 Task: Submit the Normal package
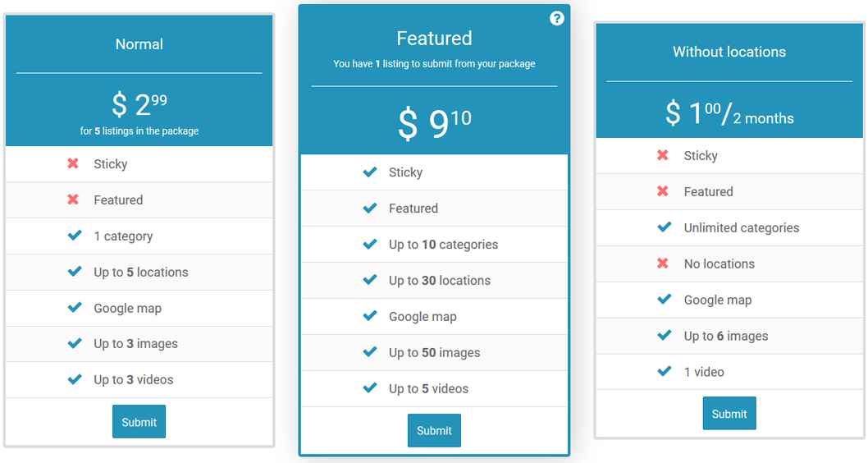pos(139,422)
